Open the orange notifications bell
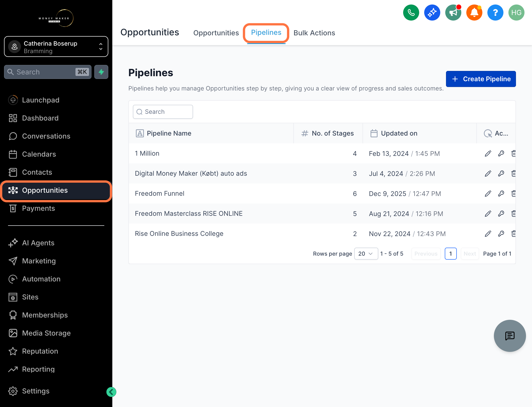The width and height of the screenshot is (532, 407). tap(474, 13)
